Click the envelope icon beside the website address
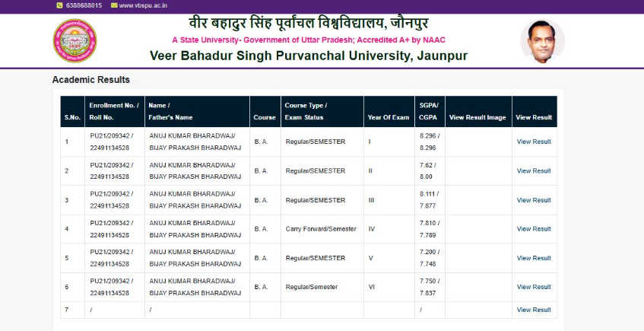 tap(114, 5)
